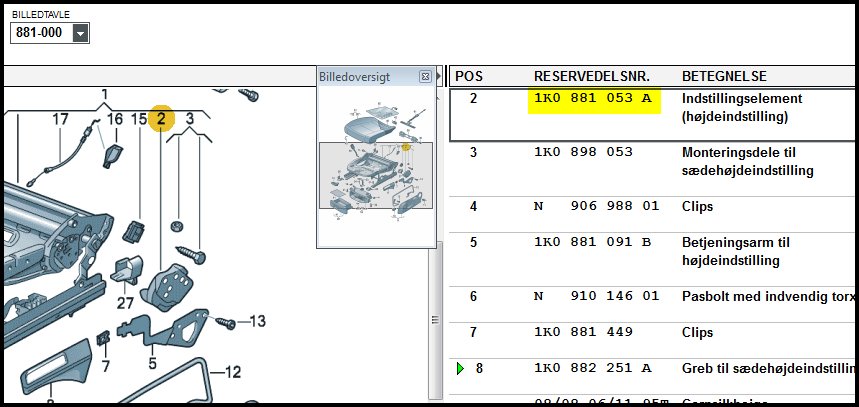Viewport: 859px width, 407px height.
Task: Click the RESERVEDELSNR. column header
Action: coord(591,76)
